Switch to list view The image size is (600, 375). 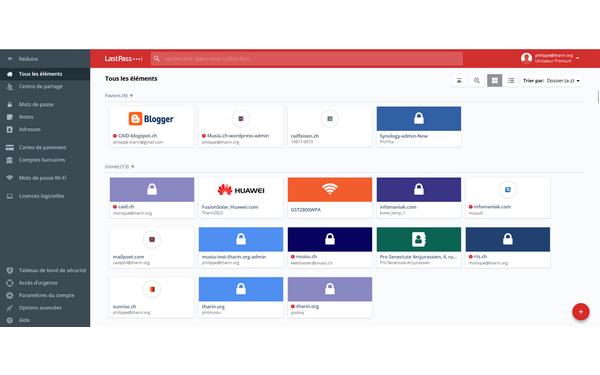[x=511, y=80]
